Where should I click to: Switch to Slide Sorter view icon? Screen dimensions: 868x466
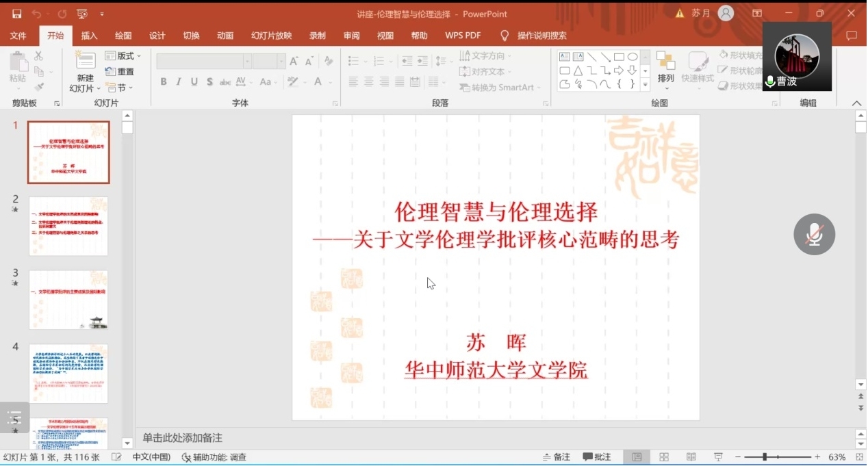663,457
